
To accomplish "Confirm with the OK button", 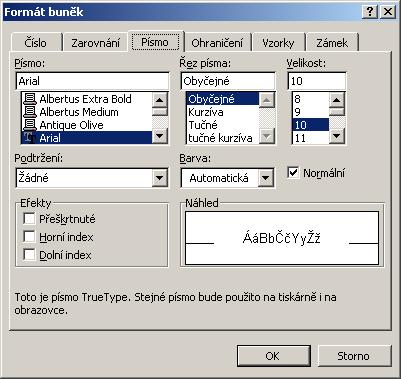I will click(273, 356).
